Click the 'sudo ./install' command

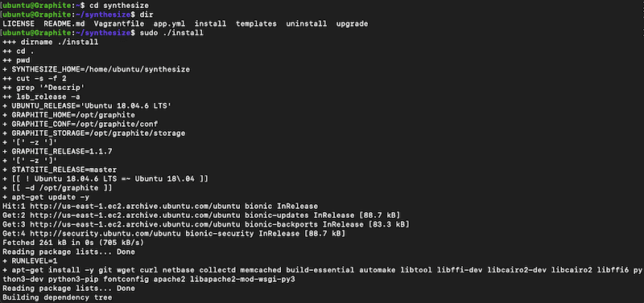point(171,33)
